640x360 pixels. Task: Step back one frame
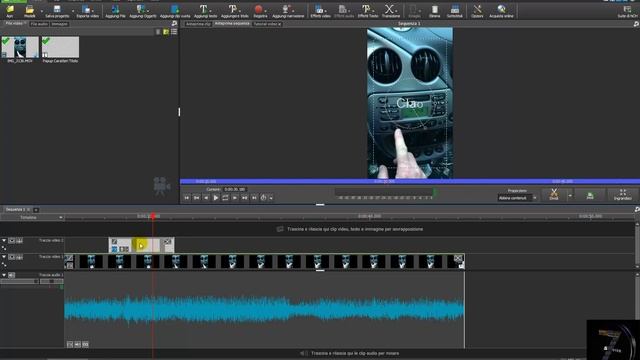pos(206,198)
